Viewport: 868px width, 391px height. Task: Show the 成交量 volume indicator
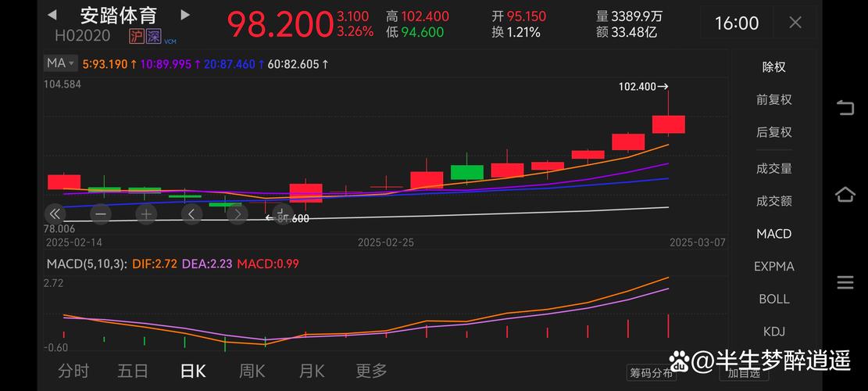[774, 169]
